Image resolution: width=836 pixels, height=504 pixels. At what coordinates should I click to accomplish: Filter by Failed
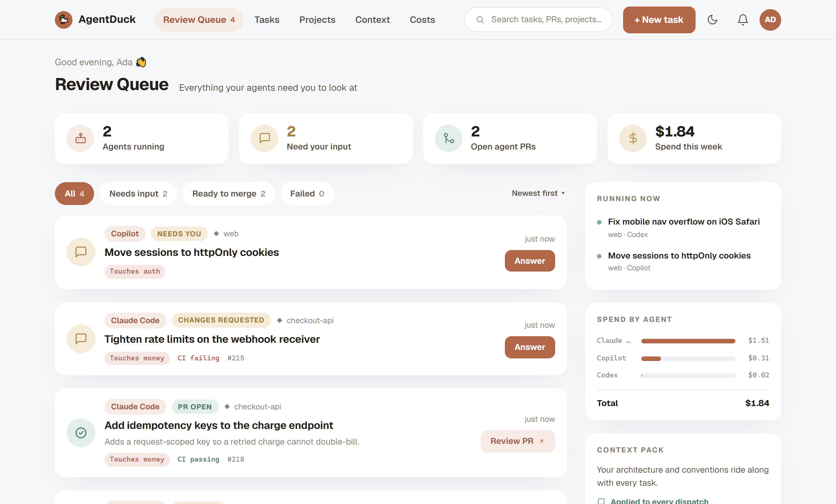[307, 193]
